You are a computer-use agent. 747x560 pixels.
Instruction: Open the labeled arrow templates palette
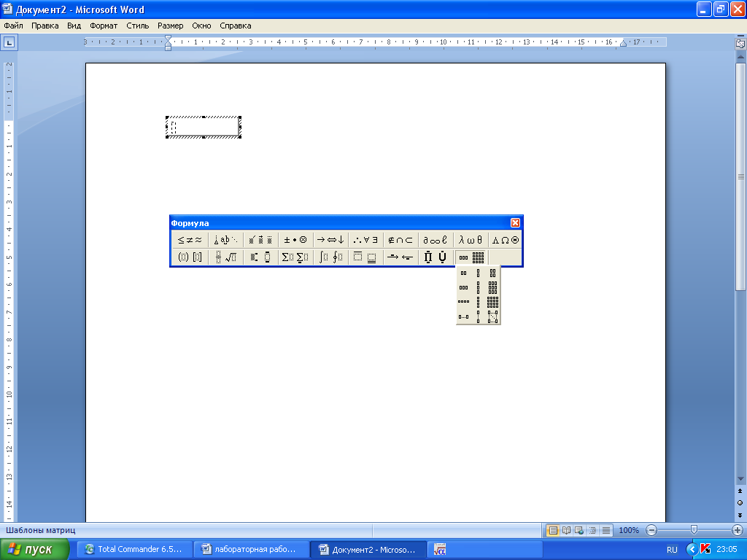[x=400, y=257]
